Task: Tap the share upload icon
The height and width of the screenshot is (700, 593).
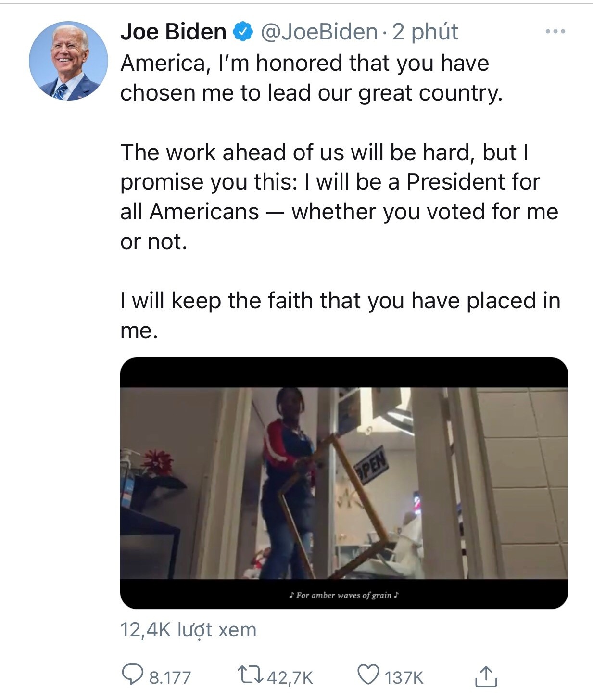Action: [x=486, y=676]
